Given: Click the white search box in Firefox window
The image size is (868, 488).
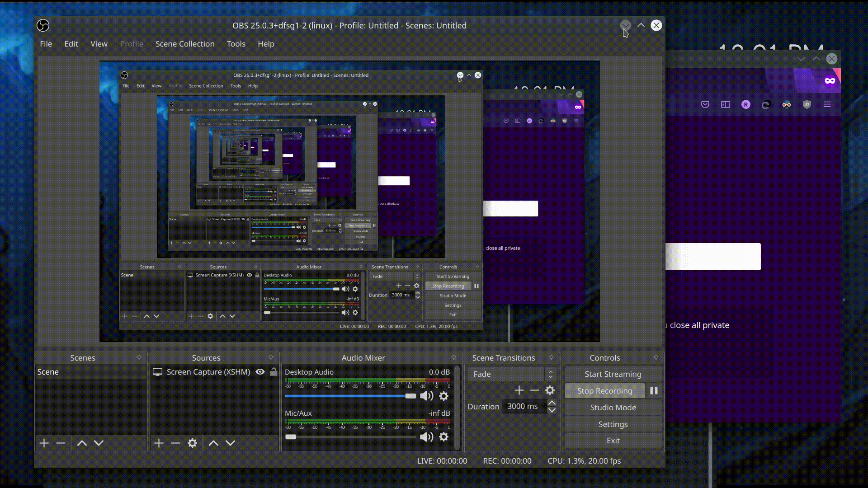Looking at the screenshot, I should (x=713, y=257).
